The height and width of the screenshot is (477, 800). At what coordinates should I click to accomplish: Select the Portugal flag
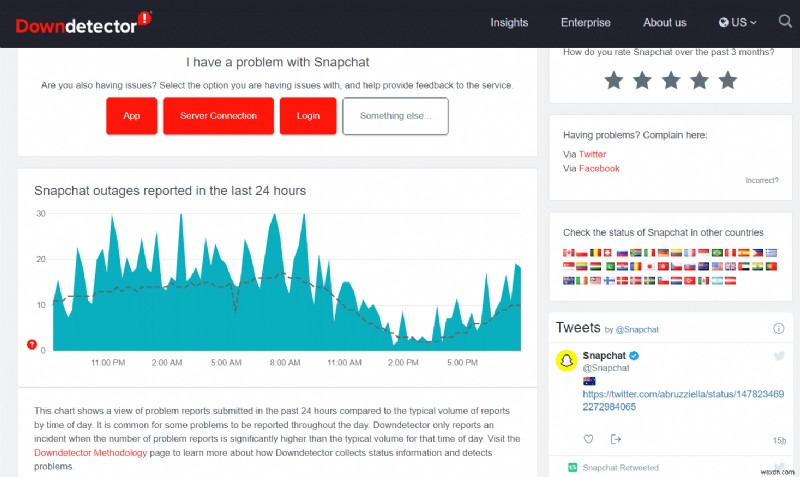[x=771, y=266]
